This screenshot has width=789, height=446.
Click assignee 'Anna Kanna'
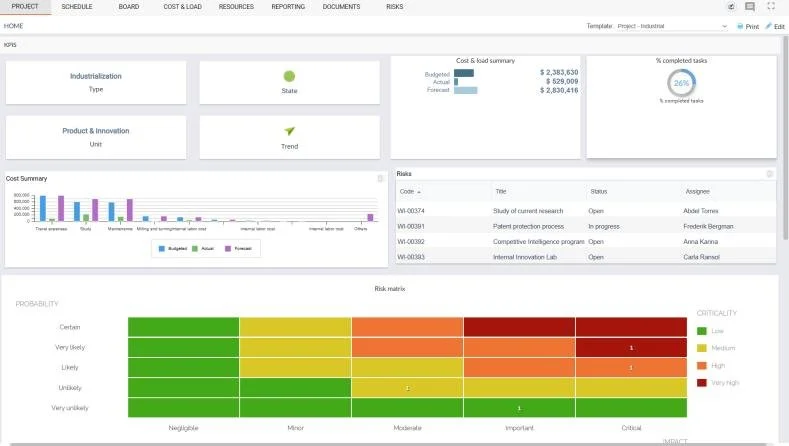click(x=700, y=242)
